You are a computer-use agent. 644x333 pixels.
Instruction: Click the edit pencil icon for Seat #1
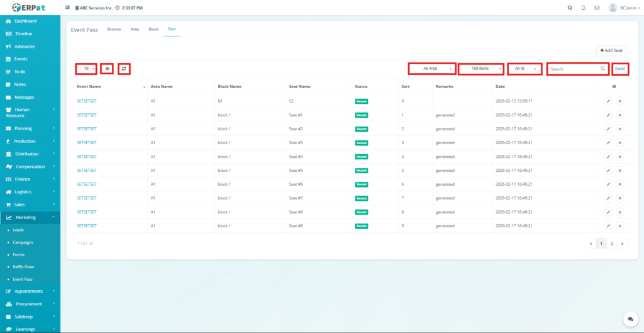click(608, 115)
